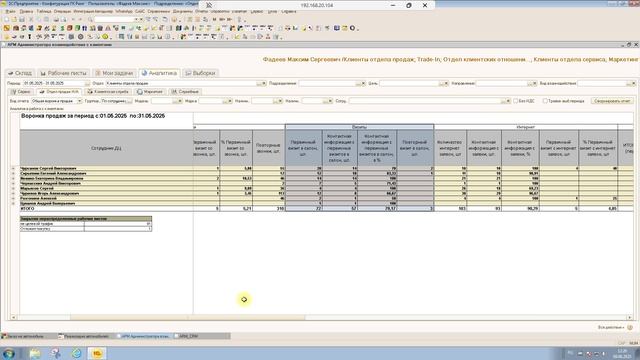This screenshot has height=360, width=640.
Task: Clear the Цель field with its X button
Action: (446, 83)
